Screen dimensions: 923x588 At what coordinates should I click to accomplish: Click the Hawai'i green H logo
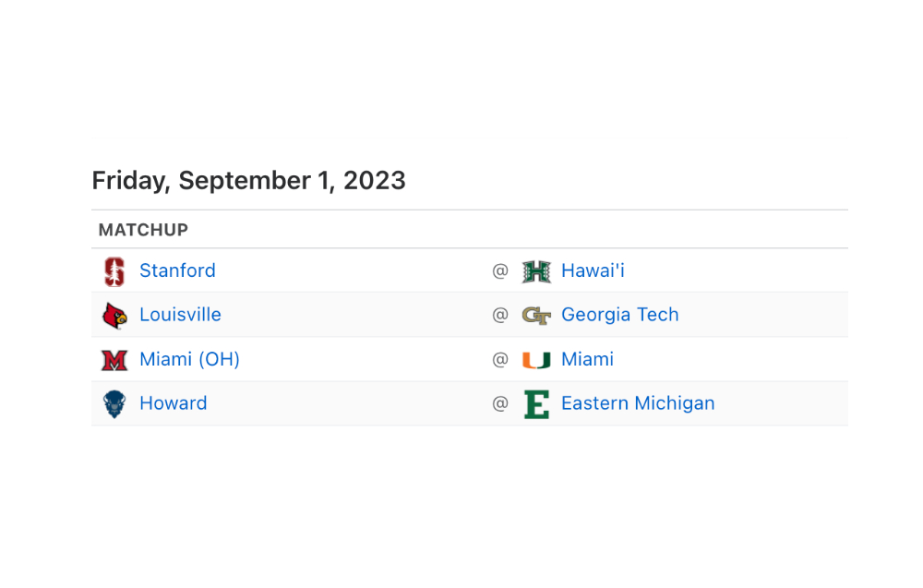(536, 271)
